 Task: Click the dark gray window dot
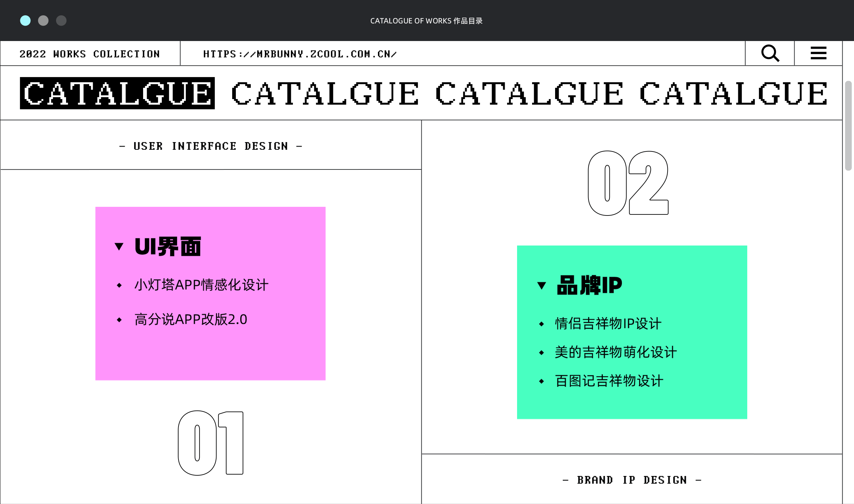click(x=61, y=21)
